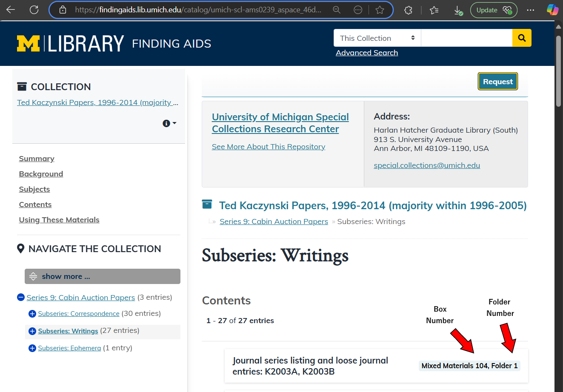Open the Copilot icon
The image size is (563, 392).
552,10
